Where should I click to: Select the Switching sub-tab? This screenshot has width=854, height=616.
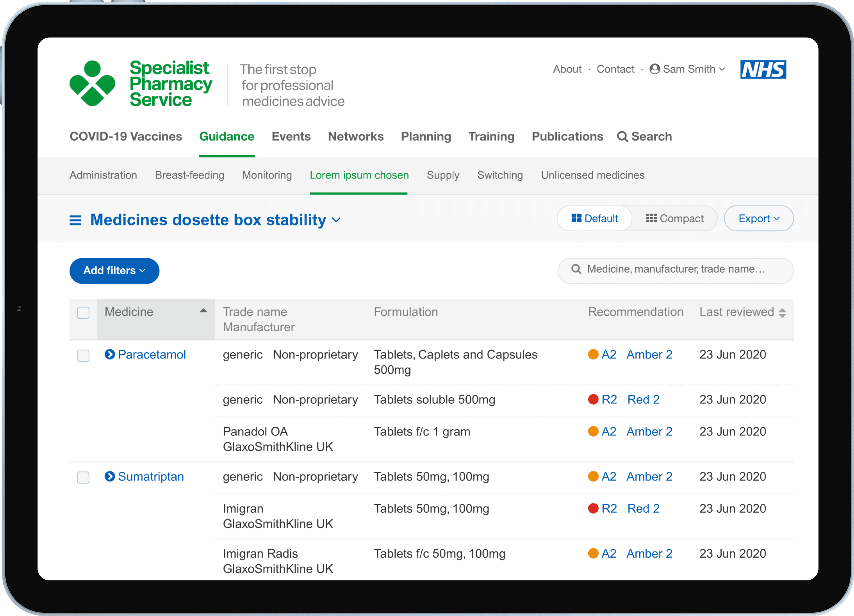click(x=500, y=175)
